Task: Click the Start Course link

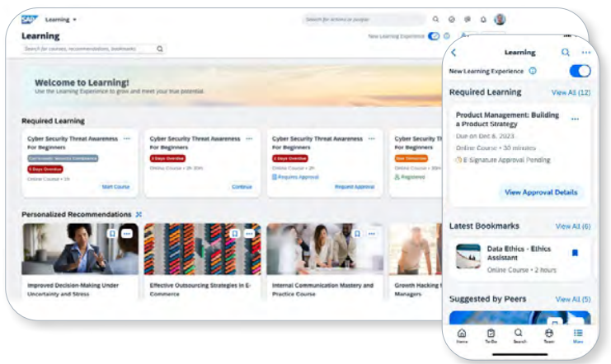Action: (x=115, y=187)
